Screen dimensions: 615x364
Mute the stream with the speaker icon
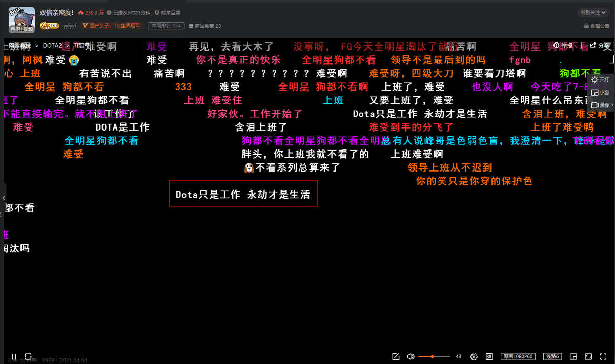411,356
